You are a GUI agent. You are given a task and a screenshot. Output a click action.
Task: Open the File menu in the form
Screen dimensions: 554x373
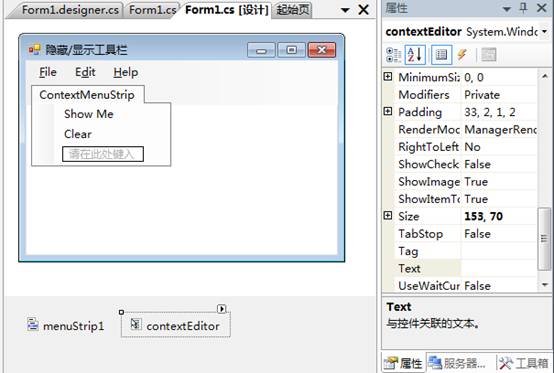(x=48, y=72)
